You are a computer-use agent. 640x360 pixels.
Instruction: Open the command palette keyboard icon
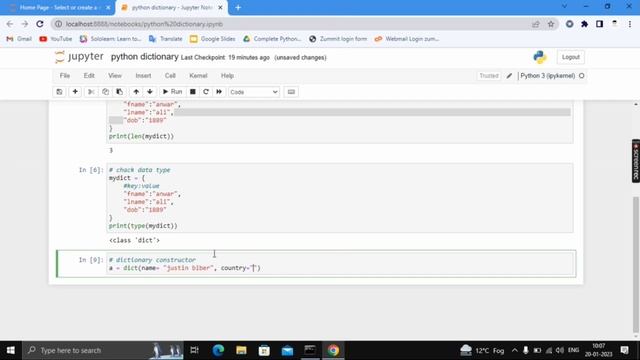291,92
